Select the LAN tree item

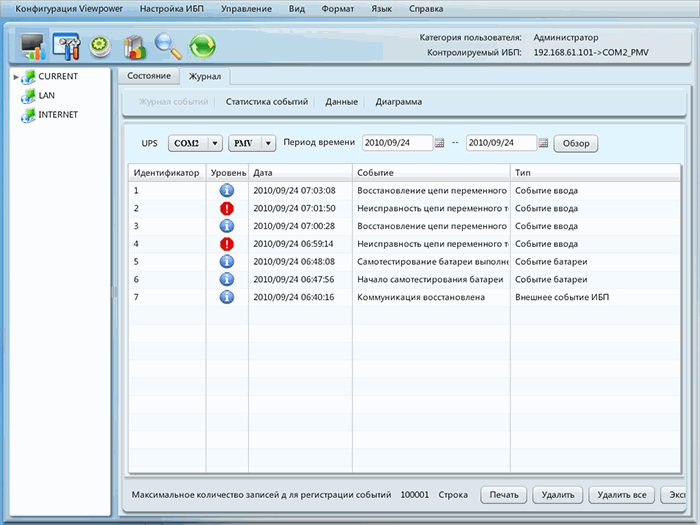click(46, 96)
